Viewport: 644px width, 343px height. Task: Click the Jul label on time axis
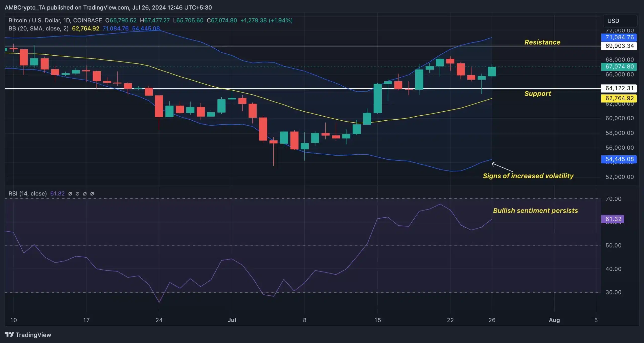click(x=232, y=320)
